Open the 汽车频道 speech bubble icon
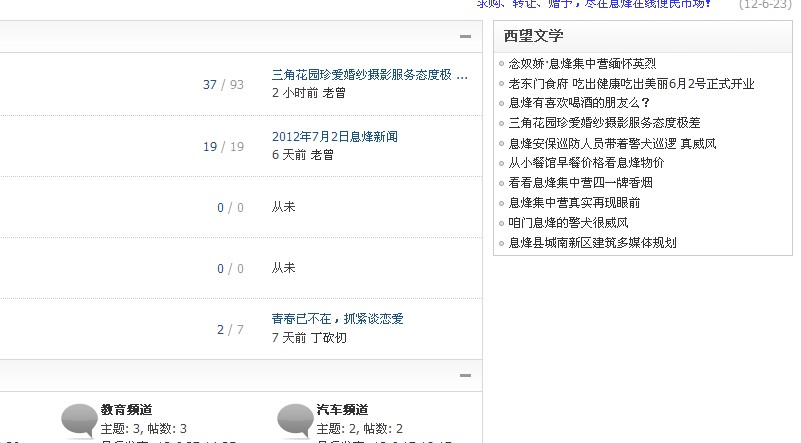801x443 pixels. pos(295,422)
